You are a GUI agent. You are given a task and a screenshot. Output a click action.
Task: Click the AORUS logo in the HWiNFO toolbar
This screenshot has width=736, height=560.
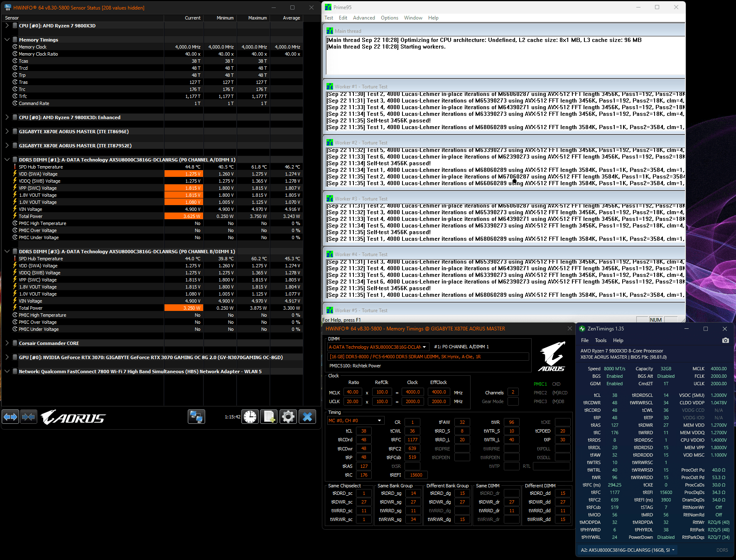click(x=73, y=417)
